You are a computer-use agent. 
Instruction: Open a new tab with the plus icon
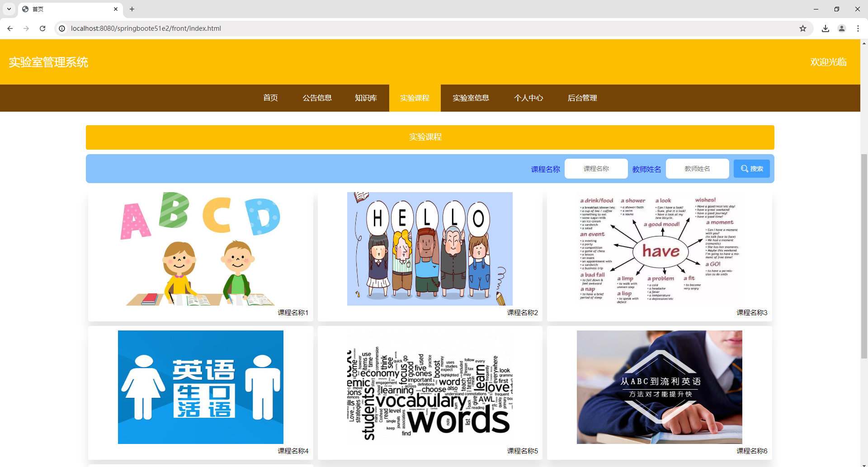132,9
